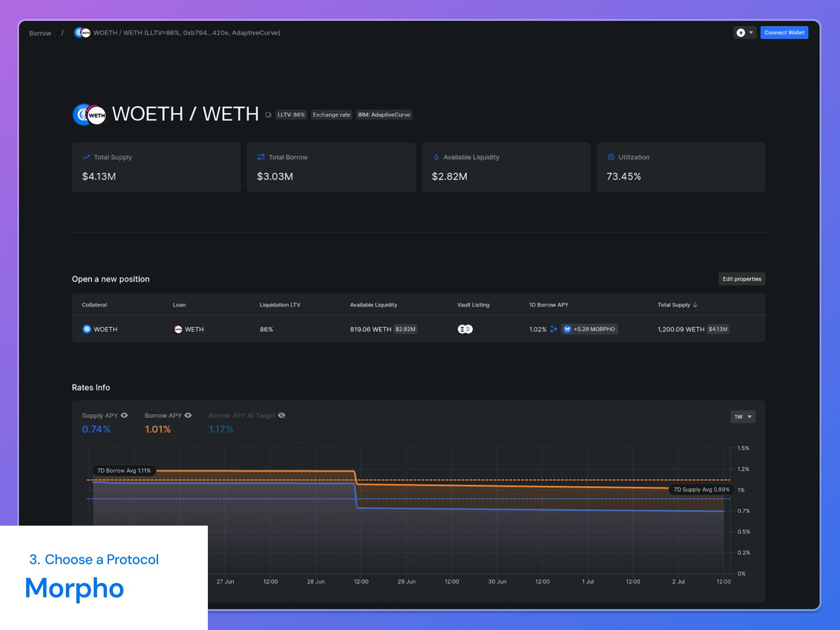Click the 73.45% utilization value
Screen dimensions: 840x630
point(624,176)
